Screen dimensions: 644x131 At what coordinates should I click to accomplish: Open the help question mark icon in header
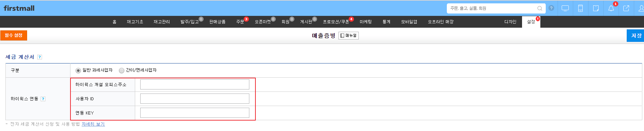[x=551, y=8]
